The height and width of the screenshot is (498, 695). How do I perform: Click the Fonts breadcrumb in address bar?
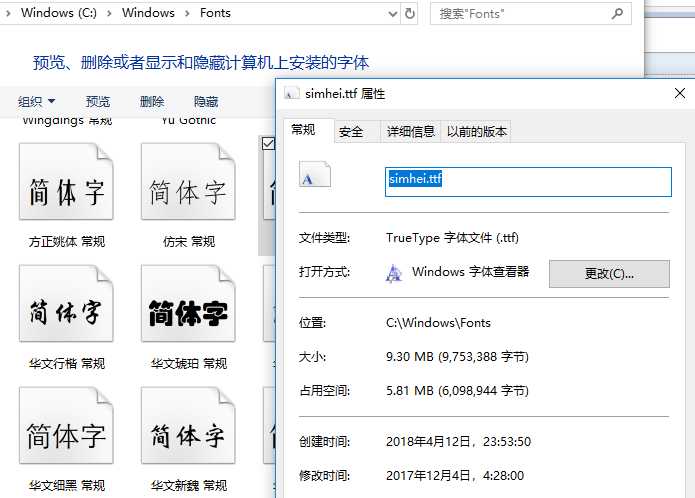[x=215, y=13]
